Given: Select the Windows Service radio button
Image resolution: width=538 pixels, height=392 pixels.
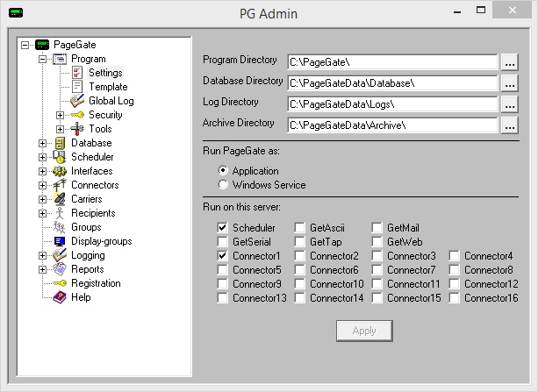Looking at the screenshot, I should coord(223,184).
